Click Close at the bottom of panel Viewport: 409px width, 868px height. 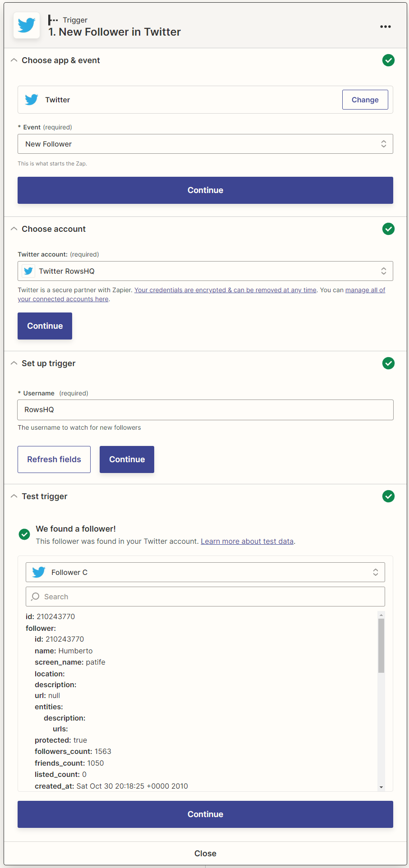pyautogui.click(x=205, y=853)
